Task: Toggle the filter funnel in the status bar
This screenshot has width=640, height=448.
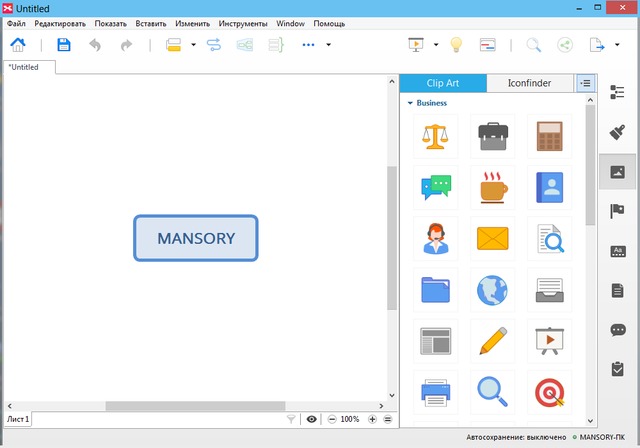Action: click(291, 420)
